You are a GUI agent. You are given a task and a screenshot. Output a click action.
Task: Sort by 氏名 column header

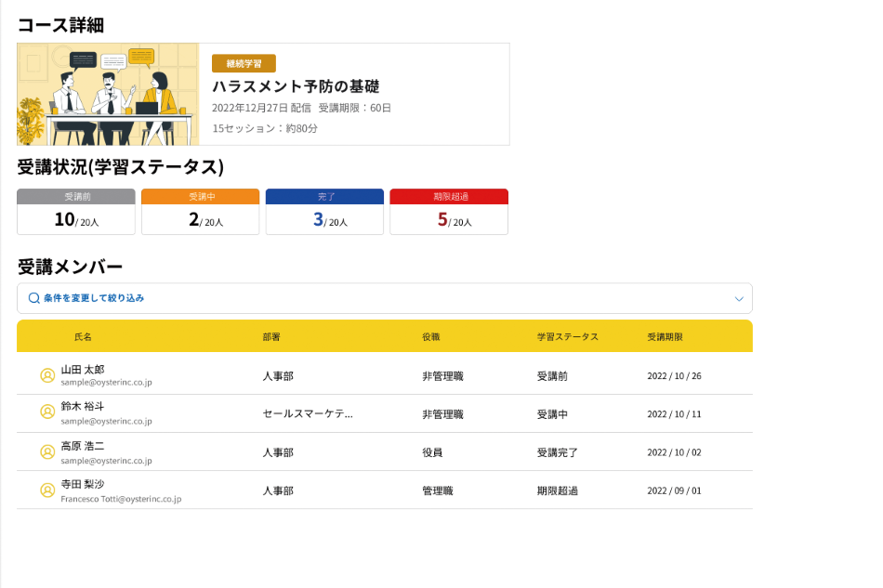pyautogui.click(x=83, y=336)
